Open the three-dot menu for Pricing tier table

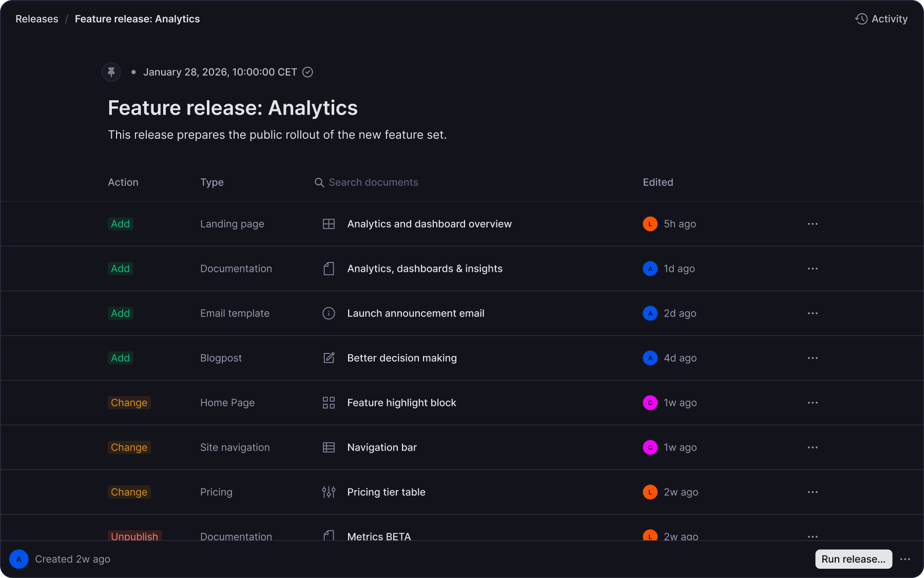813,492
